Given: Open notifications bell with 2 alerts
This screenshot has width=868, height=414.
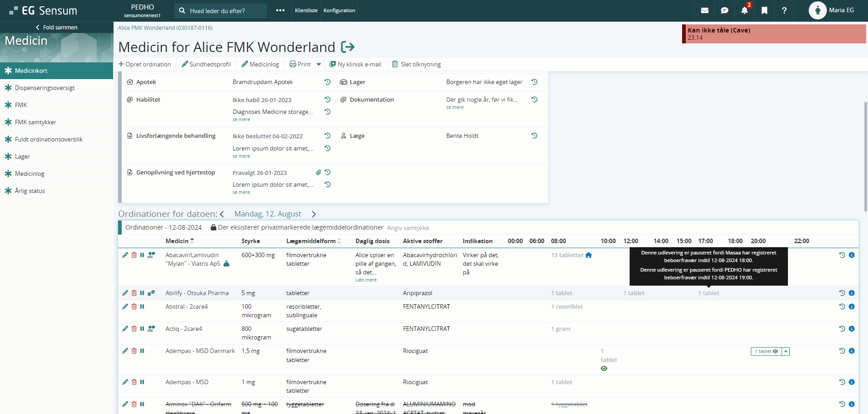Looking at the screenshot, I should click(x=745, y=10).
